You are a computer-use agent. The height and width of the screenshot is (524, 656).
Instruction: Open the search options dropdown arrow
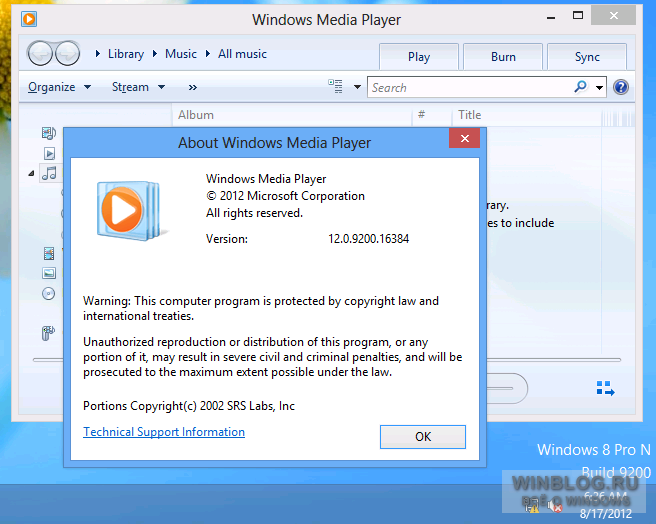(x=599, y=87)
